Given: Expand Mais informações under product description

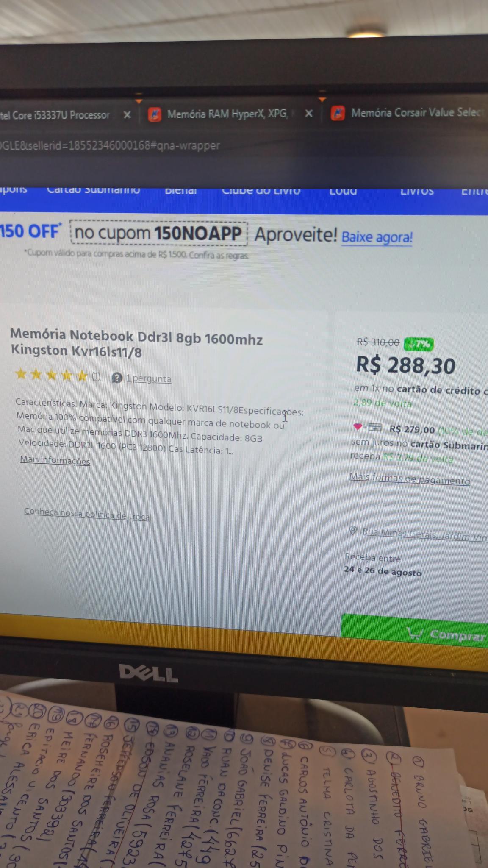Looking at the screenshot, I should pyautogui.click(x=55, y=460).
